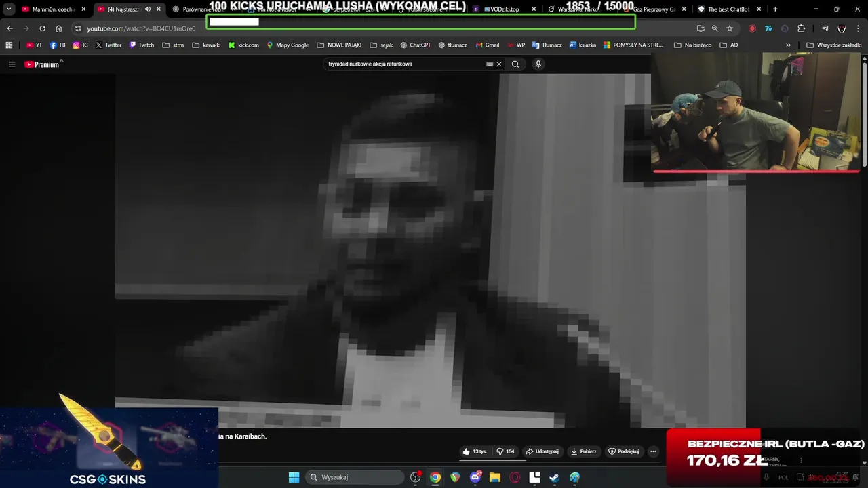Expand the strm bookmarks folder
Viewport: 868px width, 488px height.
[x=173, y=45]
